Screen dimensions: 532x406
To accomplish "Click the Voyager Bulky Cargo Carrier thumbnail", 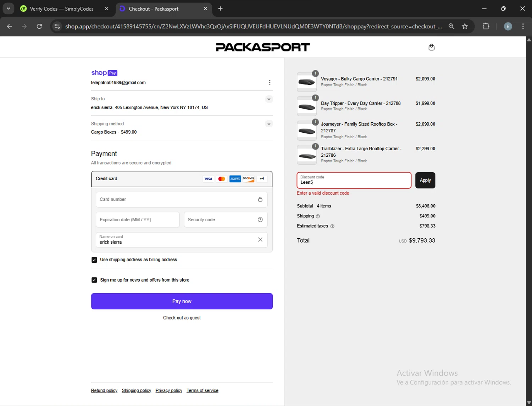I will 307,82.
